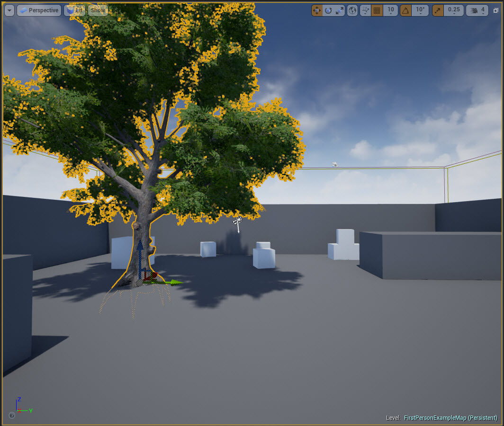The height and width of the screenshot is (426, 504).
Task: Switch to the Rotate tool
Action: tap(328, 10)
